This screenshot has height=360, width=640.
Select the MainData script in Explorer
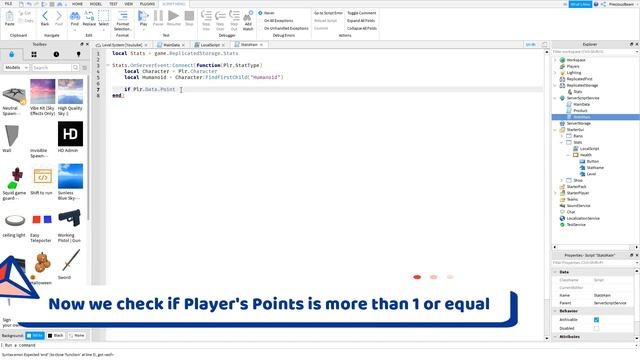pyautogui.click(x=581, y=104)
